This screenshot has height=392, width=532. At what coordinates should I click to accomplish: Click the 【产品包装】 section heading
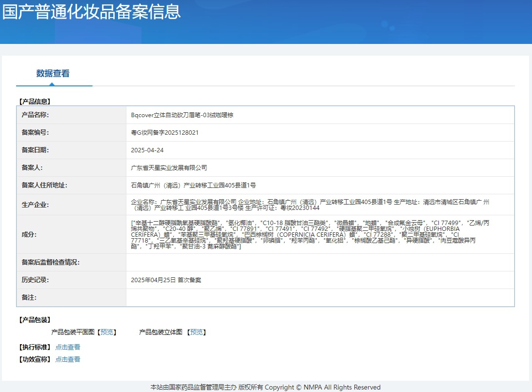pyautogui.click(x=35, y=320)
